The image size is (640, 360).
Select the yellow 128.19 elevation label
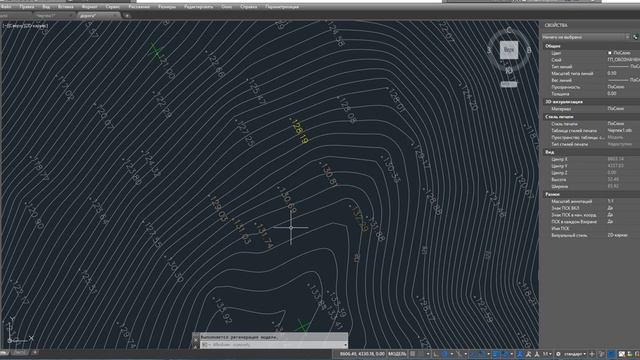pyautogui.click(x=299, y=131)
